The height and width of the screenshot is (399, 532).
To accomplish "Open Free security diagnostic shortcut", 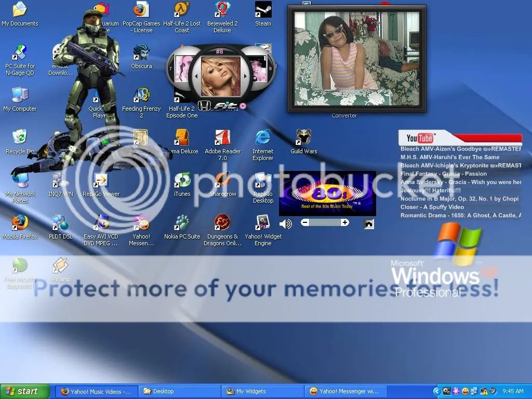I will click(x=20, y=273).
